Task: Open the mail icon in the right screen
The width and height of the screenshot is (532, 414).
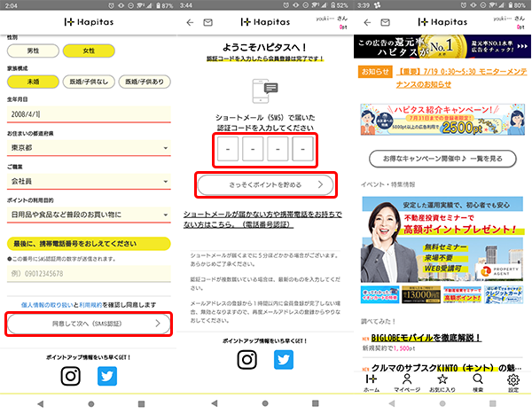Action: (x=385, y=22)
